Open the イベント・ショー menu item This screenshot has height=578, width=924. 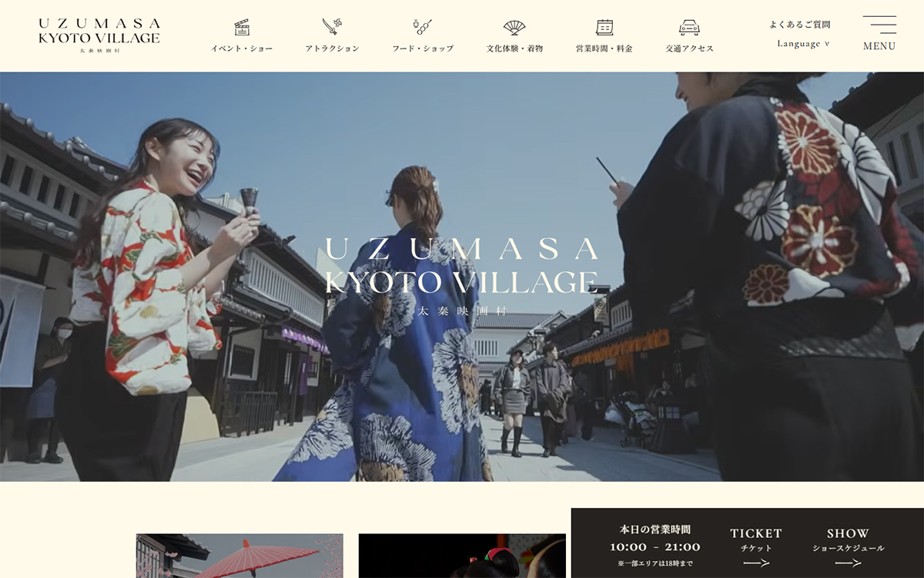click(242, 49)
